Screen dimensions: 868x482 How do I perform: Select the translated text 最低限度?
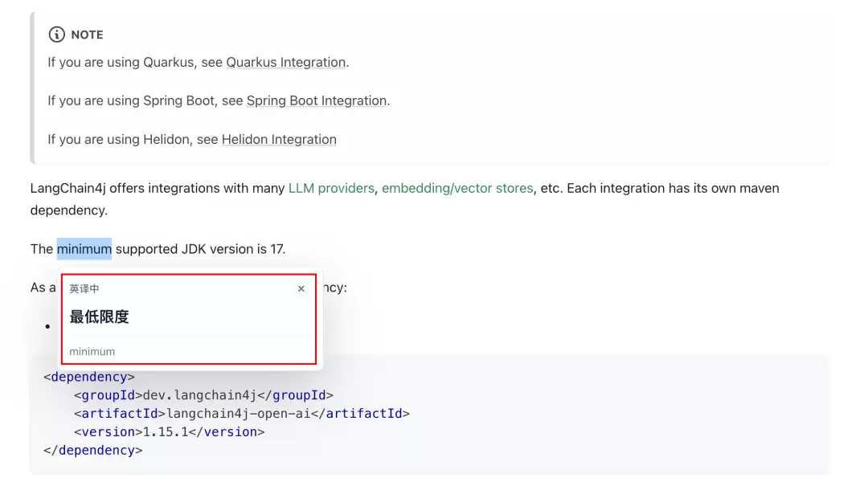pos(99,317)
